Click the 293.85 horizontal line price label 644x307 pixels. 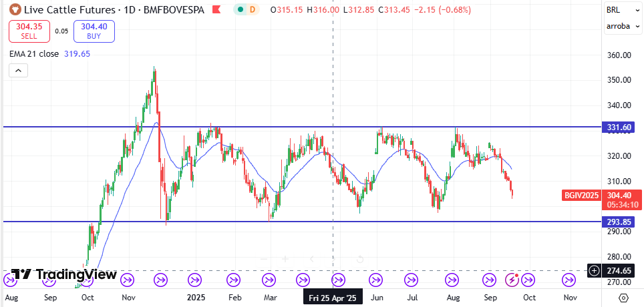(x=618, y=222)
